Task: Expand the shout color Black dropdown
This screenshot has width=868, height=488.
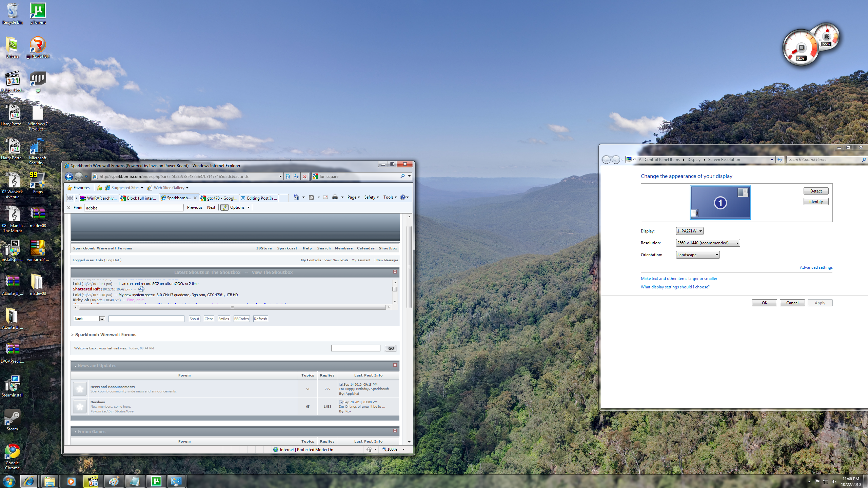Action: pos(102,319)
